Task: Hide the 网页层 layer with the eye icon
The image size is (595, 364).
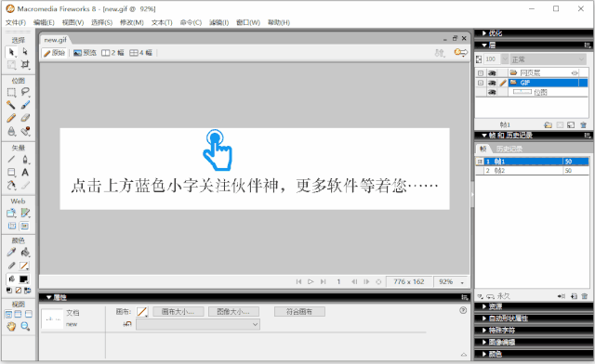Action: click(x=492, y=72)
